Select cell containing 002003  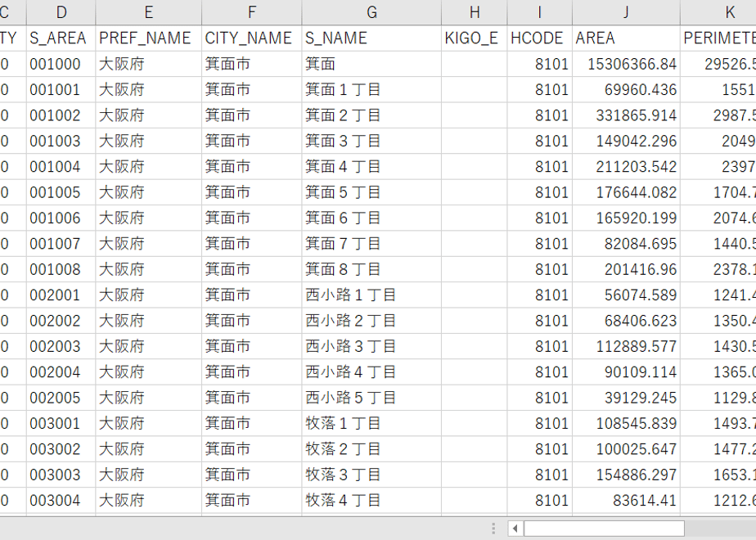(61, 346)
